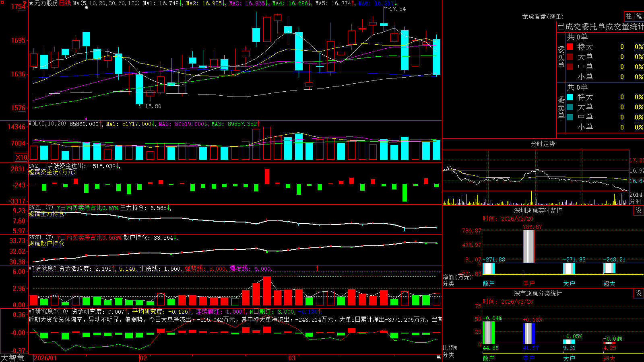Image resolution: width=644 pixels, height=362 pixels.
Task: Click the dark red 中单 buy swatch
Action: [x=570, y=67]
